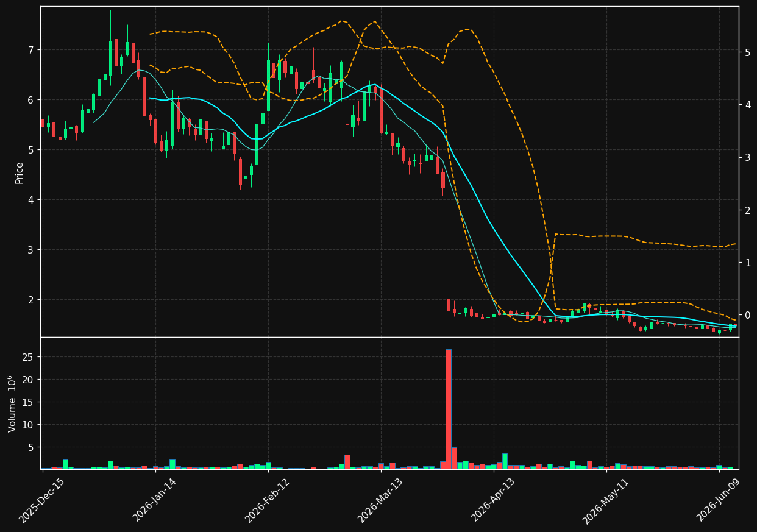Click tick 15 on the Volume axis
The height and width of the screenshot is (532, 757).
tap(29, 402)
